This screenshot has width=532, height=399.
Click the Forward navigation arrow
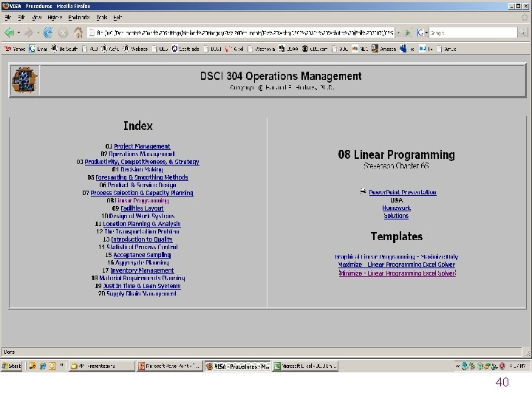[29, 33]
